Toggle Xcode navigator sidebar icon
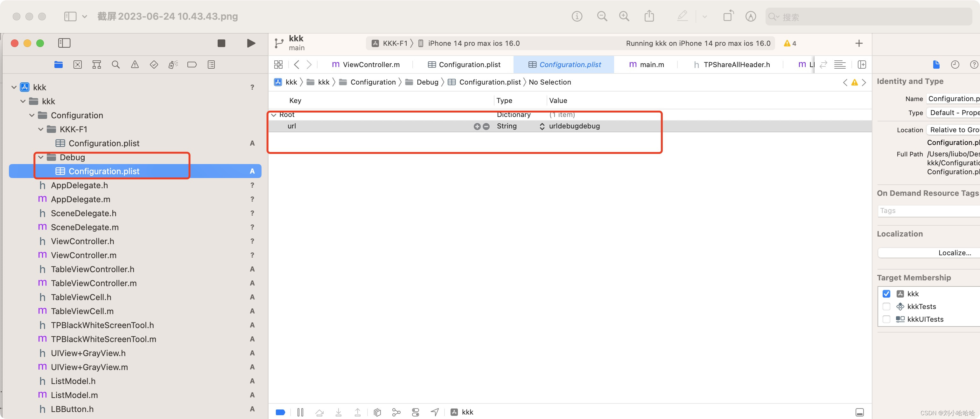The image size is (980, 419). pos(64,43)
